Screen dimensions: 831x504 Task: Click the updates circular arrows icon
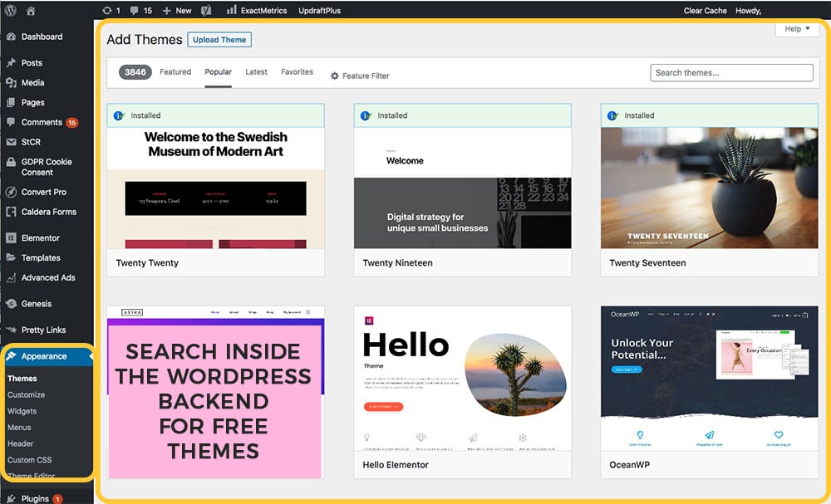click(x=107, y=10)
